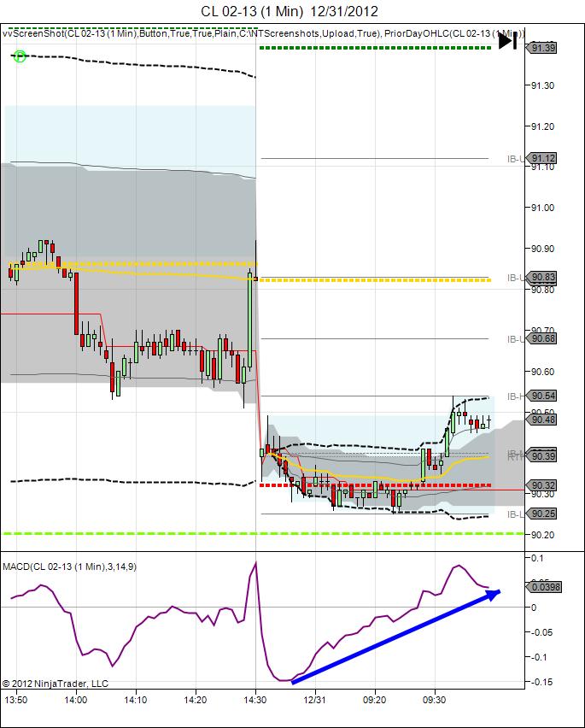
Task: Click the 09:30 time axis label
Action: pos(434,700)
